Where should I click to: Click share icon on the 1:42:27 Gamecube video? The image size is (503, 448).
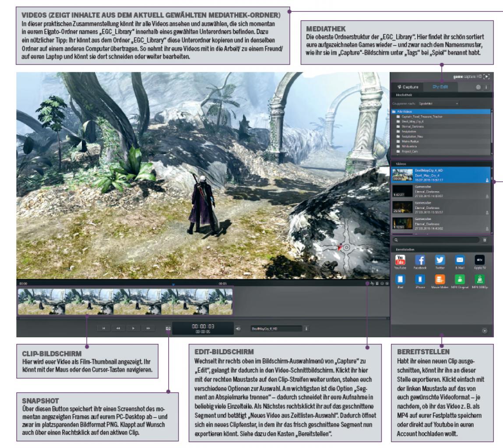487,196
